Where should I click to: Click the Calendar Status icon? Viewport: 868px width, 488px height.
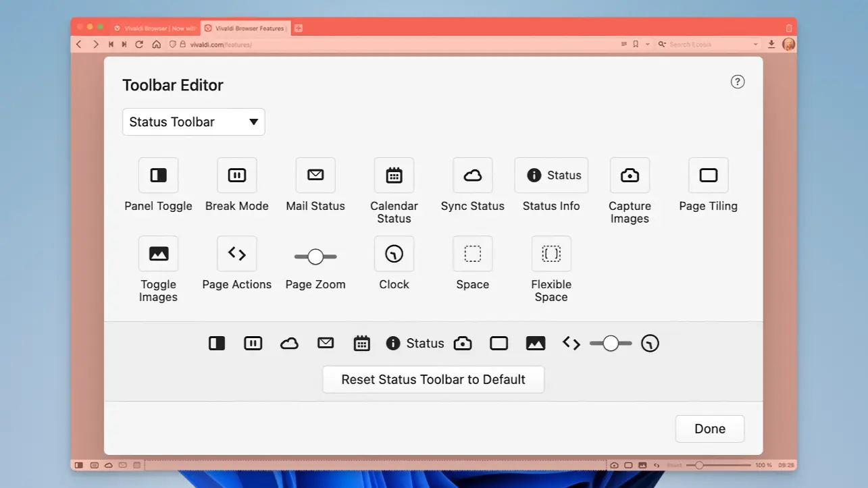coord(394,175)
